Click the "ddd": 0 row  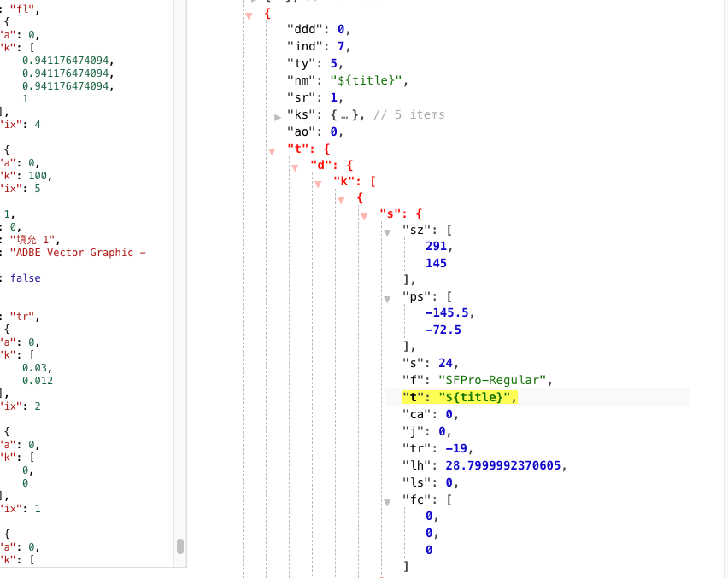[319, 29]
